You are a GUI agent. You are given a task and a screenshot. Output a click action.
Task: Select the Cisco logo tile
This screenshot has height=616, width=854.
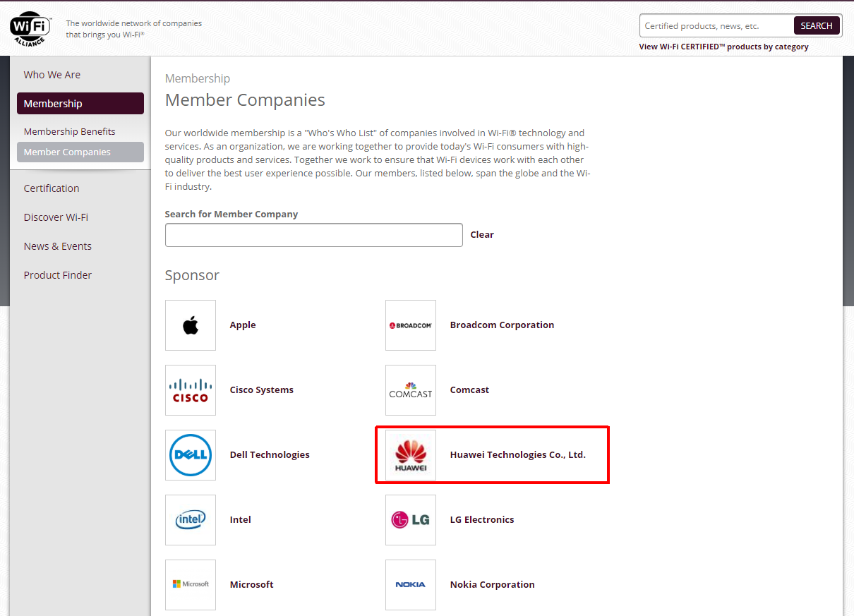[x=191, y=390]
